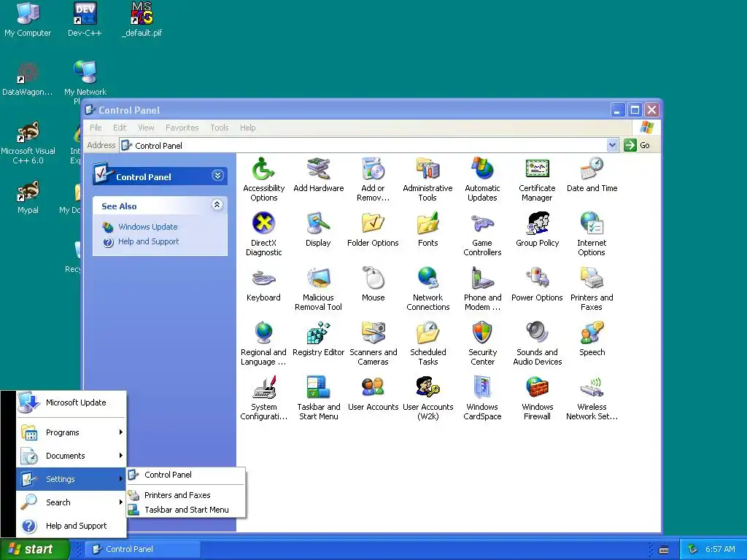The image size is (747, 560).
Task: Open the Help menu
Action: point(247,128)
